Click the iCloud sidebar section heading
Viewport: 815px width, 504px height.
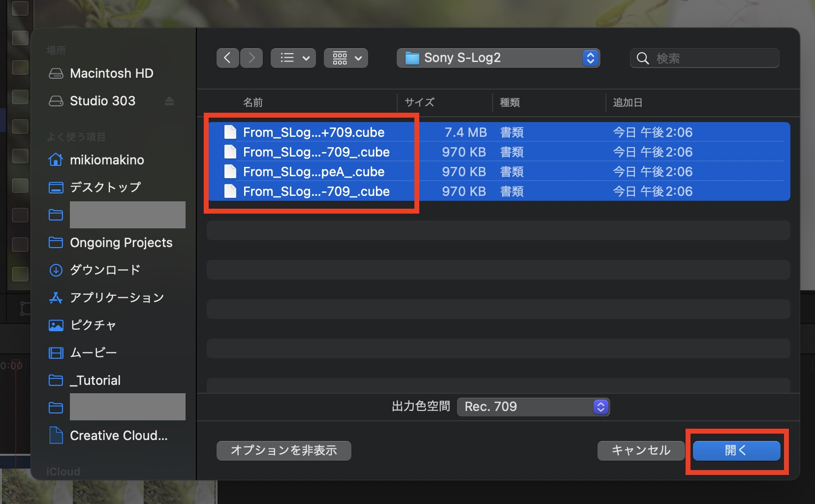pyautogui.click(x=63, y=472)
